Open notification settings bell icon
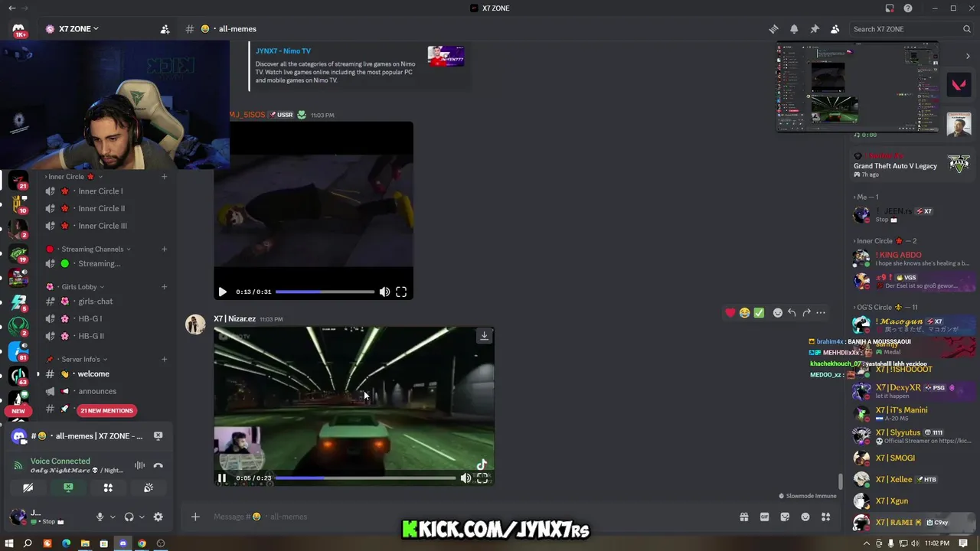 point(794,29)
